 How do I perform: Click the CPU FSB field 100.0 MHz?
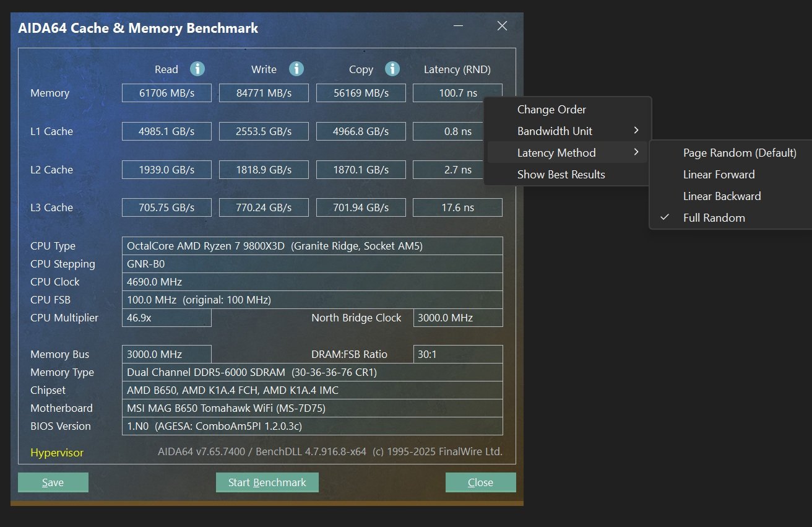(312, 300)
